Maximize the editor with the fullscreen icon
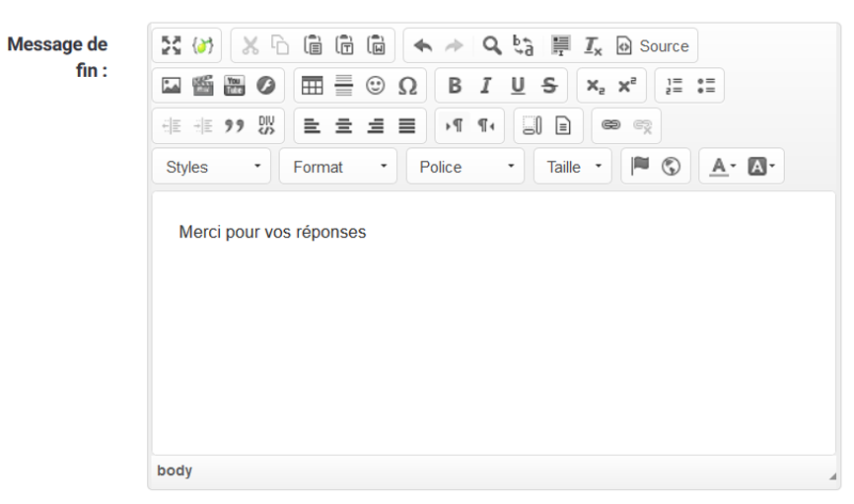This screenshot has width=854, height=504. click(x=171, y=45)
